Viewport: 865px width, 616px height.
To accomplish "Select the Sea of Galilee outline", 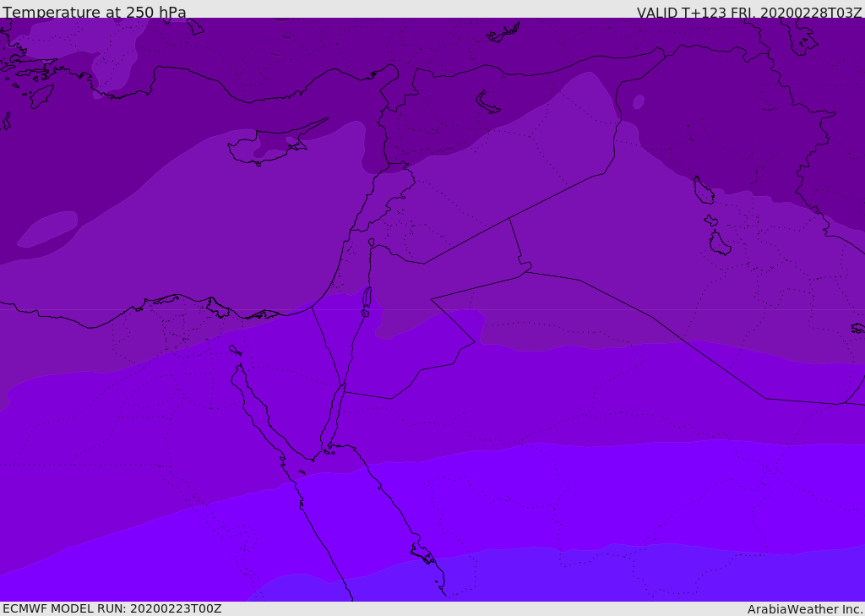I will tap(371, 243).
